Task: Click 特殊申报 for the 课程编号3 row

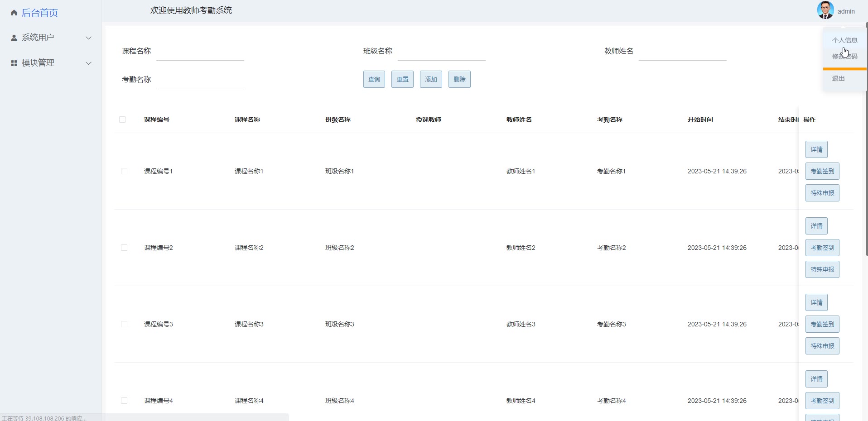Action: 823,346
